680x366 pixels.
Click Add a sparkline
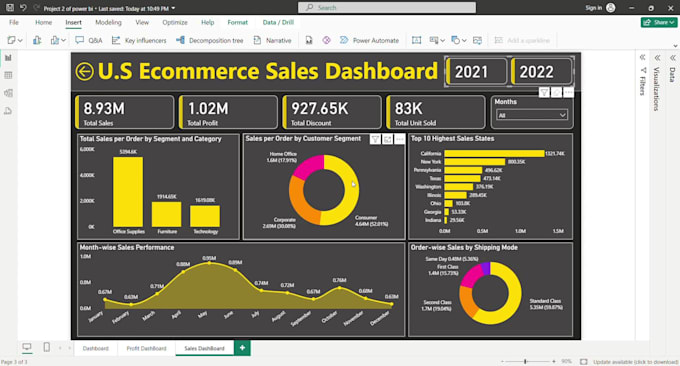point(523,40)
